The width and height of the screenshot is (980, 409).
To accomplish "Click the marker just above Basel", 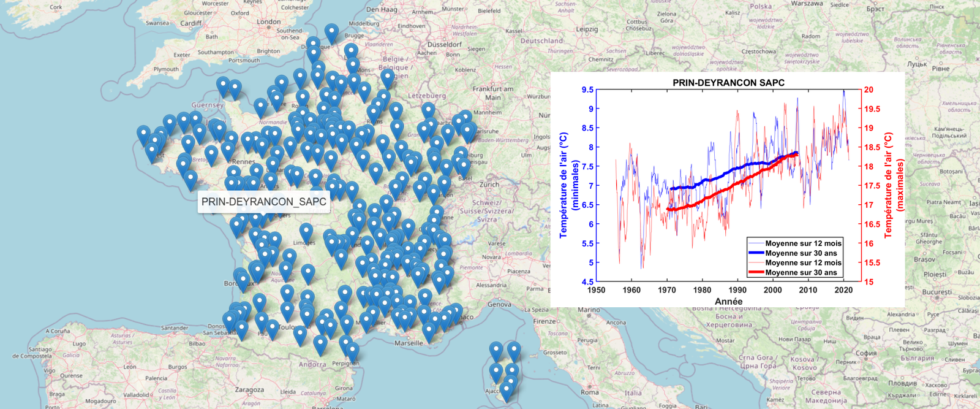I will (x=463, y=165).
